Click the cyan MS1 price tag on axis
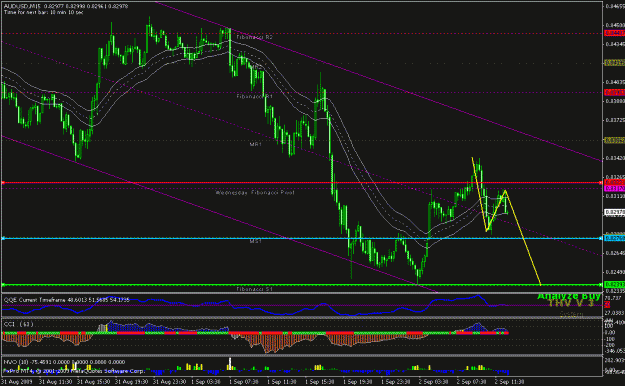The width and height of the screenshot is (625, 386). [614, 238]
